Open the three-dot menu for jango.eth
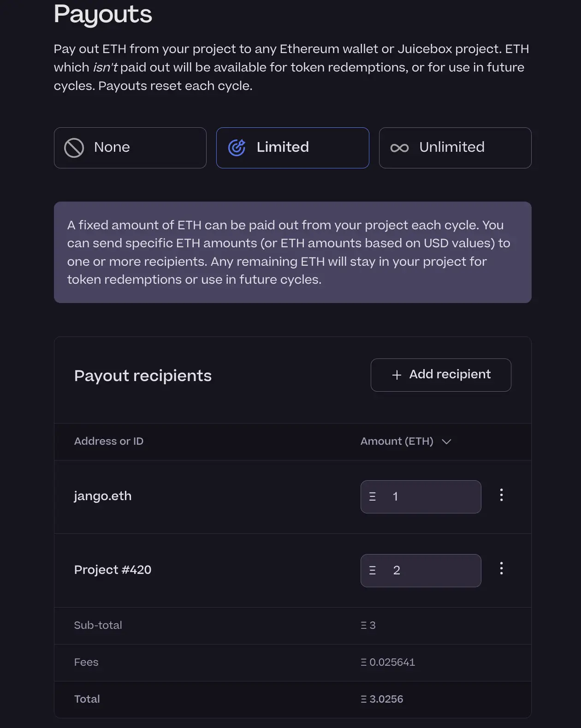Screen dimensions: 581x728 (501, 496)
